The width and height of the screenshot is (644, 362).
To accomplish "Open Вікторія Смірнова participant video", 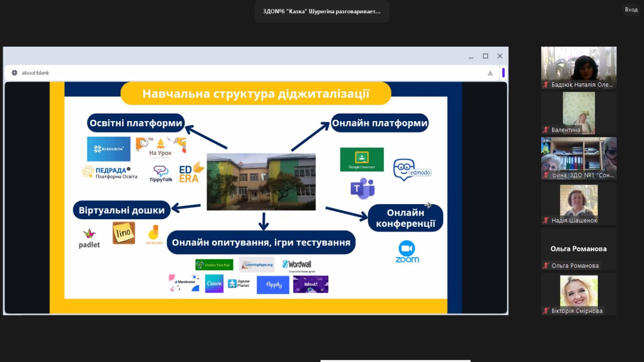I will (x=579, y=294).
